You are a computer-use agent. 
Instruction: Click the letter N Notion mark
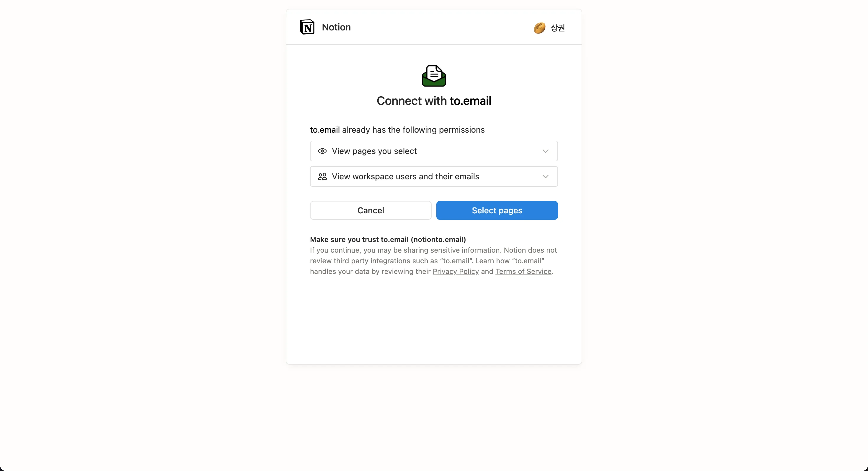[307, 27]
